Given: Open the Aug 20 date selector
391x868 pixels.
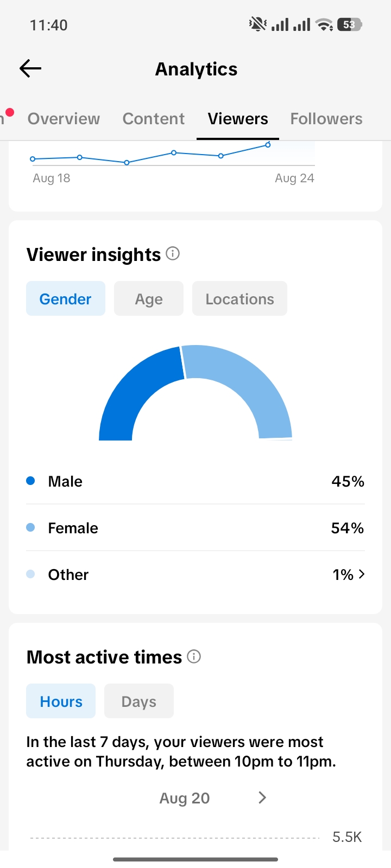Looking at the screenshot, I should (x=185, y=798).
